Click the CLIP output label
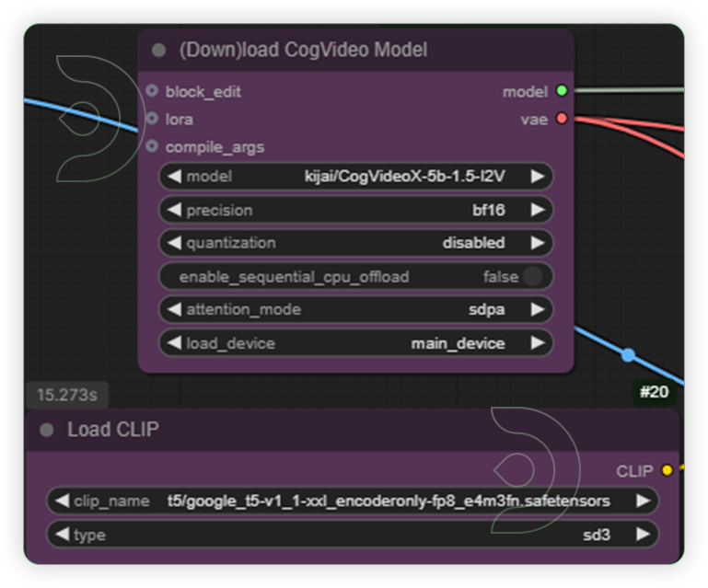This screenshot has width=708, height=588. tap(634, 471)
